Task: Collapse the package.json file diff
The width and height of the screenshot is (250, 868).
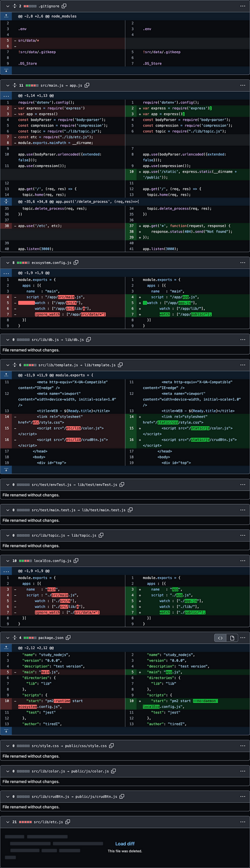Action: 7,637
